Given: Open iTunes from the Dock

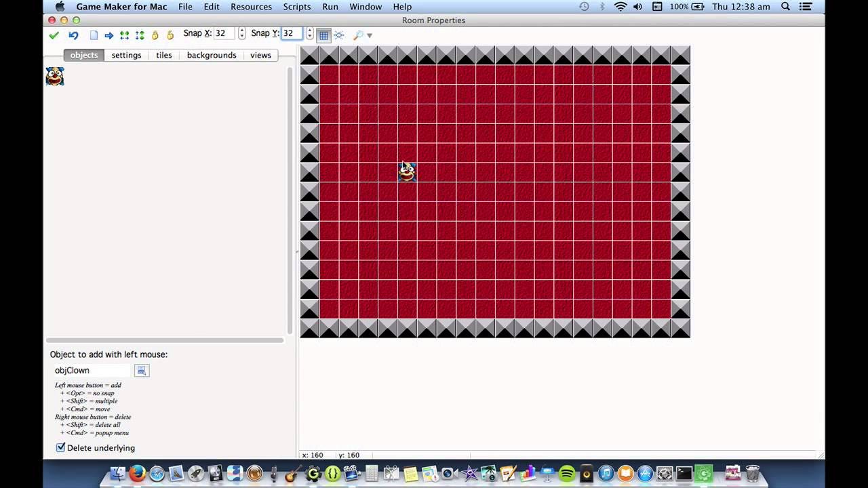Looking at the screenshot, I should 606,473.
